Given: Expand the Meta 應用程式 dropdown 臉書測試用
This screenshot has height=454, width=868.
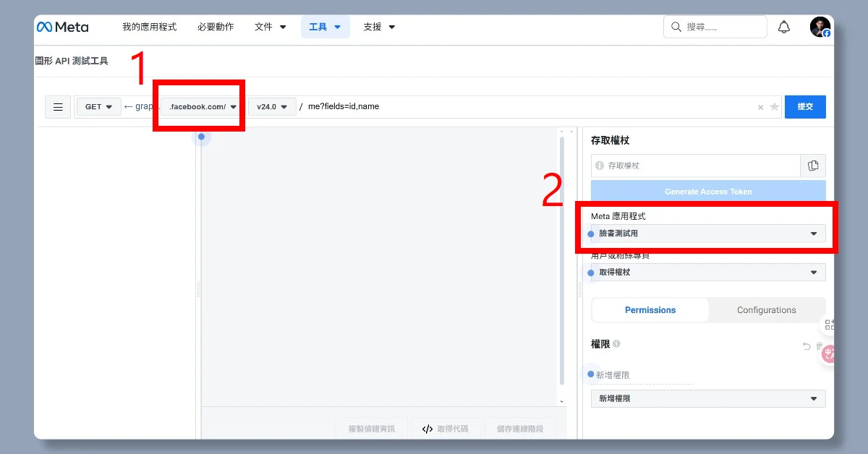Looking at the screenshot, I should (708, 234).
